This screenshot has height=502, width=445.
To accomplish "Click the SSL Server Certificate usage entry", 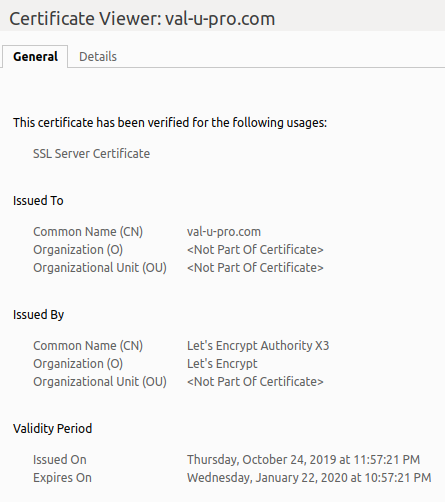I will coord(91,154).
